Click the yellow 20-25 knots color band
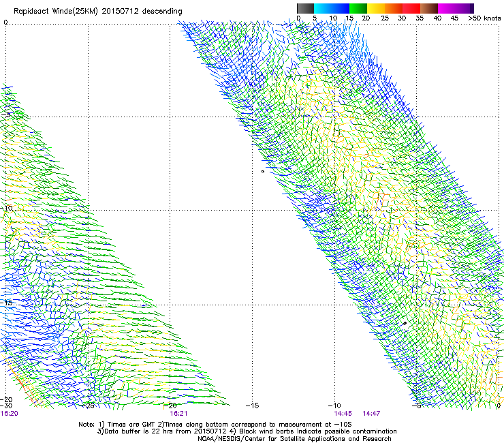The height and width of the screenshot is (443, 504). point(376,8)
